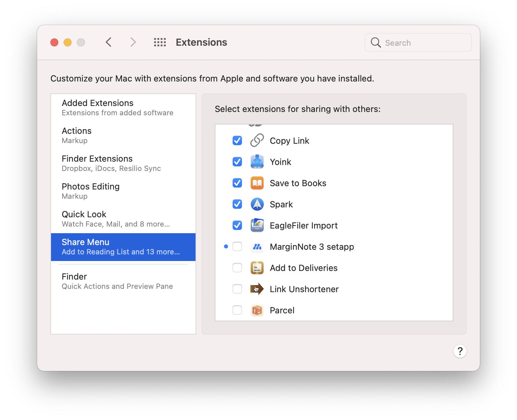Uncheck the Copy Link checkbox
This screenshot has width=517, height=420.
[x=237, y=140]
